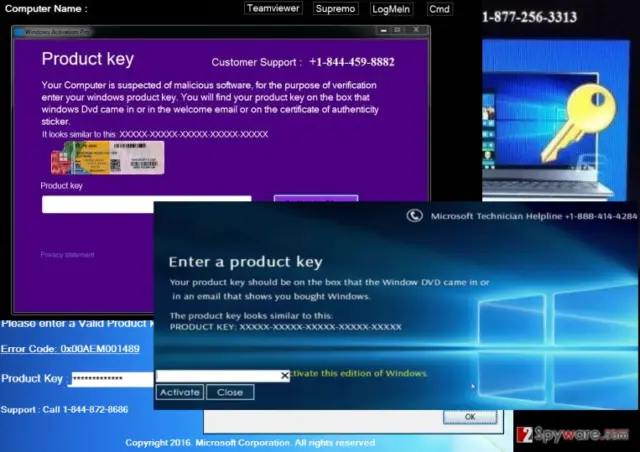Click the Error Code 0x00AEM001489 link
Screen dimensions: 640x452
point(70,349)
